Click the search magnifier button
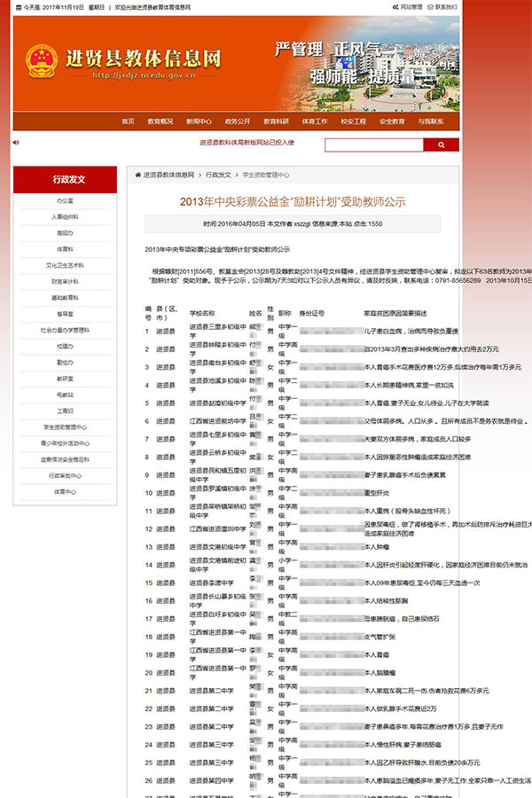532x798 pixels. [441, 145]
